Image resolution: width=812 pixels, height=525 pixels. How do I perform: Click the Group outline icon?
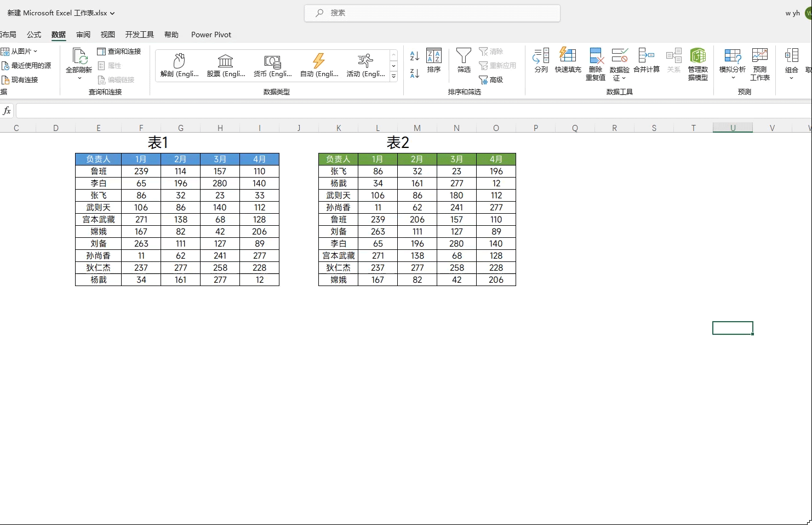point(792,55)
